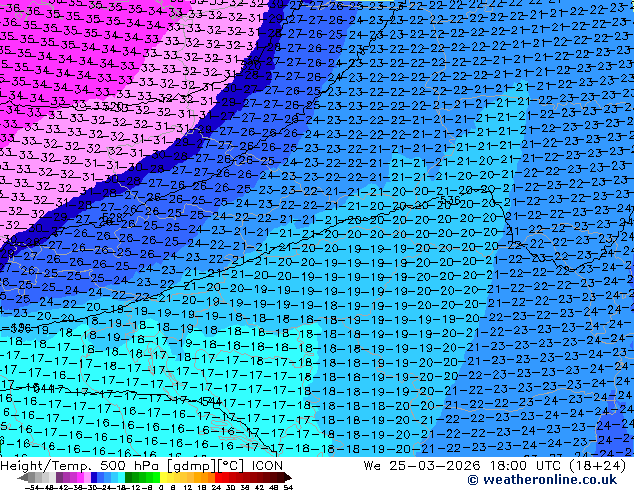This screenshot has height=490, width=634.
Task: Click the dark maroon right arrow of legend
Action: pyautogui.click(x=287, y=478)
